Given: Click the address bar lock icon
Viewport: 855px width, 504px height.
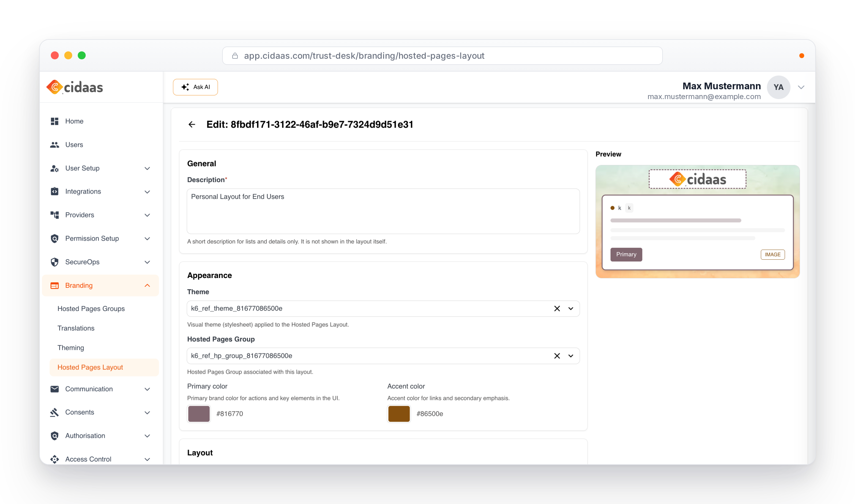Looking at the screenshot, I should coord(235,56).
